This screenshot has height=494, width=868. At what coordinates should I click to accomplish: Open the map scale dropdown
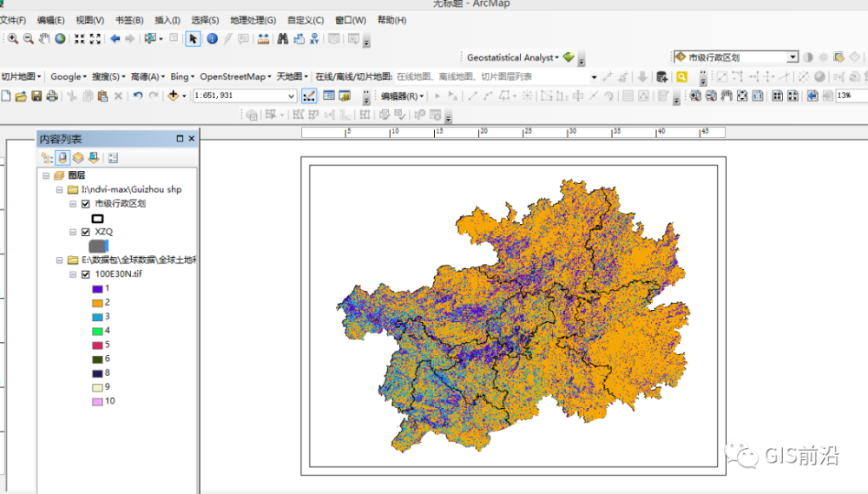point(292,96)
